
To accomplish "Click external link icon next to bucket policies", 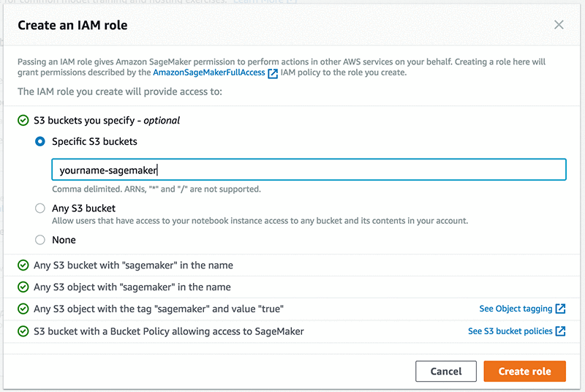I will [561, 331].
